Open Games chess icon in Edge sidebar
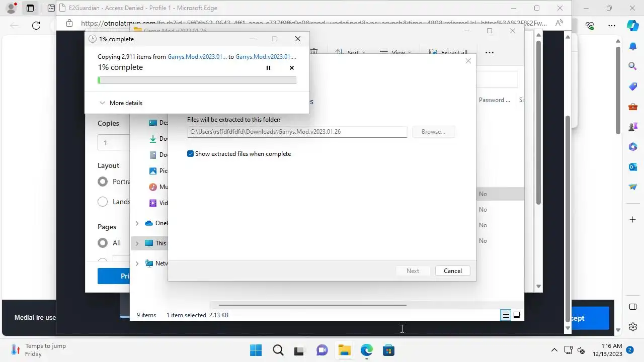Screen dimensions: 644x362 click(633, 127)
